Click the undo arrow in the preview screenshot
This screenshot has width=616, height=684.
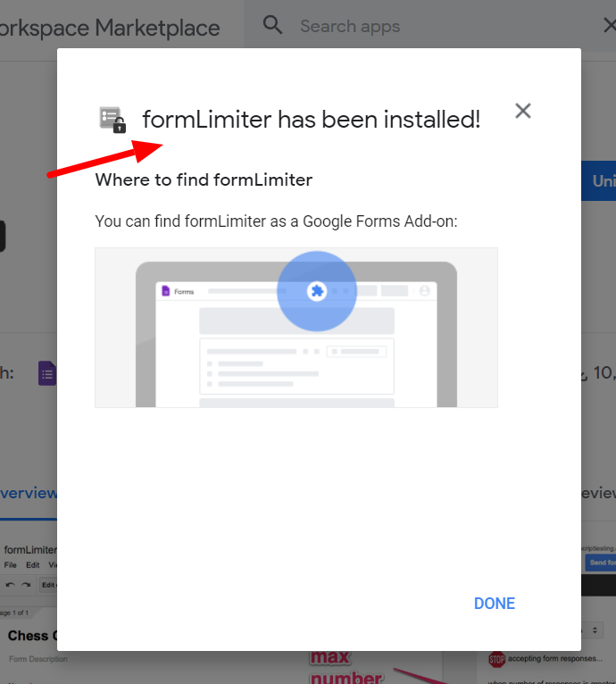coord(11,585)
